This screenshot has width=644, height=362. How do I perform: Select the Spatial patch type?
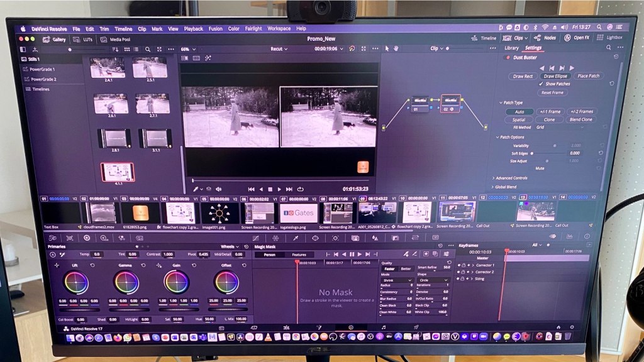click(x=519, y=120)
